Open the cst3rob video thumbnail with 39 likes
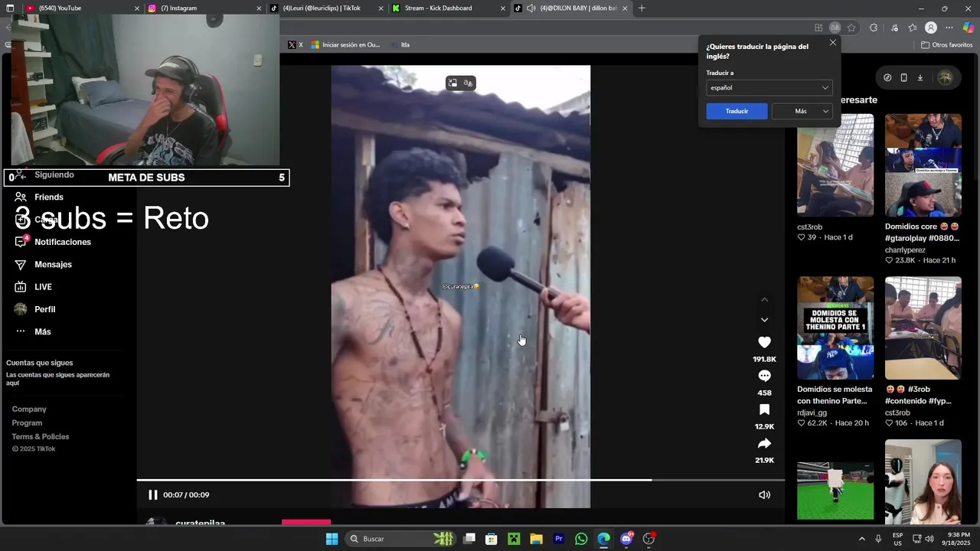 [x=835, y=165]
